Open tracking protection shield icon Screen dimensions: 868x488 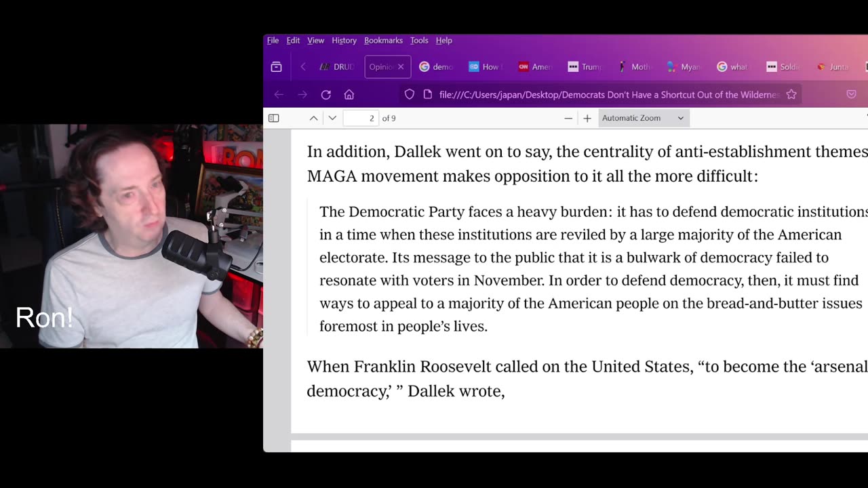click(410, 95)
